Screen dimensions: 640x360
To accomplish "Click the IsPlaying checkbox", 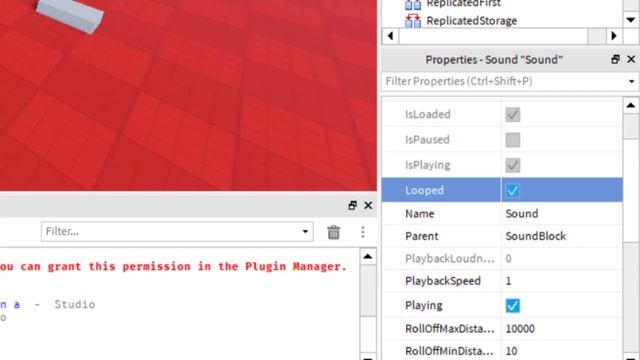I will click(513, 165).
